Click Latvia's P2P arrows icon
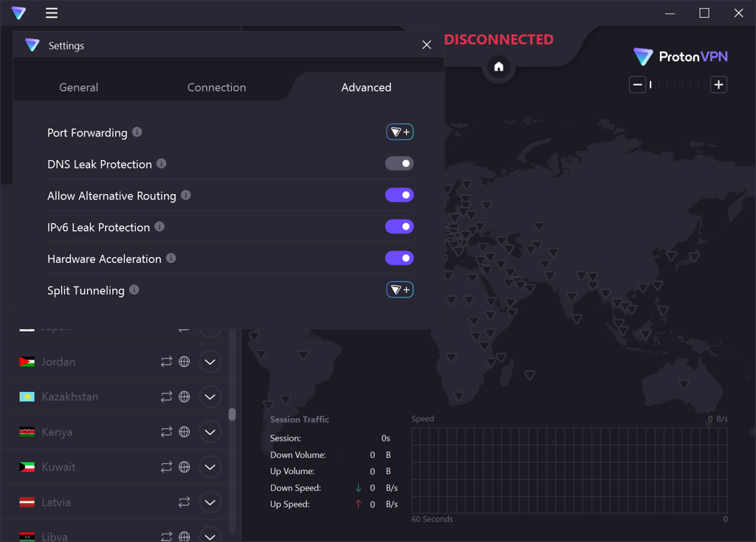The height and width of the screenshot is (542, 756). point(184,502)
